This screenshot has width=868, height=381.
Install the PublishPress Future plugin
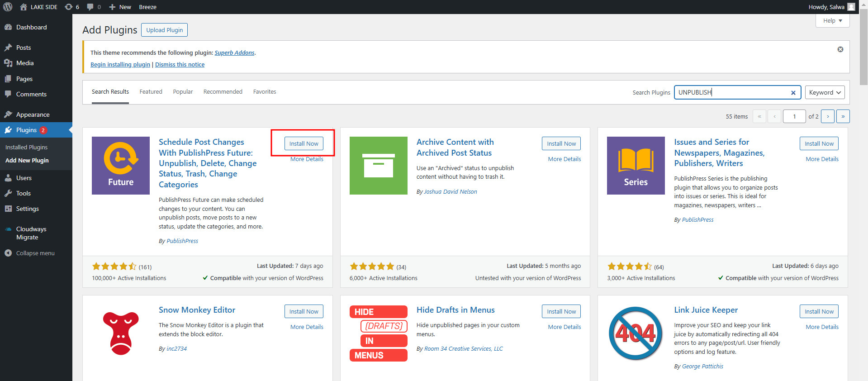coord(304,143)
